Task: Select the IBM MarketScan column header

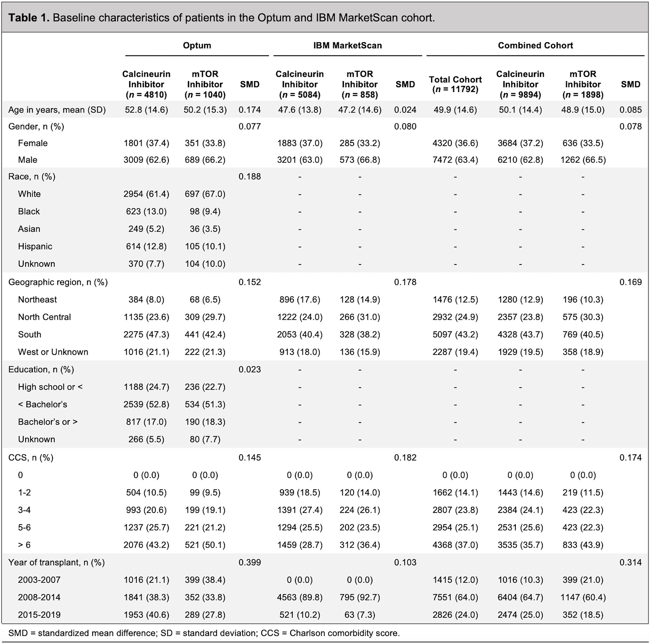Action: (x=347, y=46)
